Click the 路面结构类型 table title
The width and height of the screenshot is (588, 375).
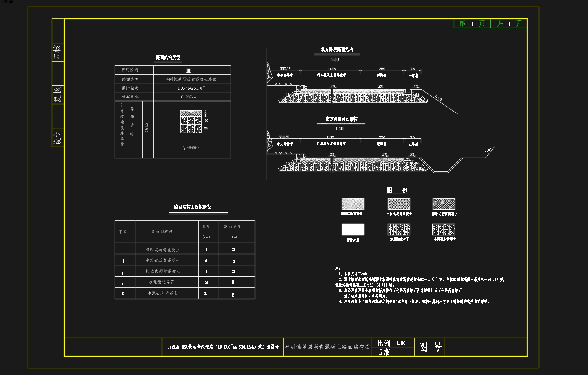(168, 58)
